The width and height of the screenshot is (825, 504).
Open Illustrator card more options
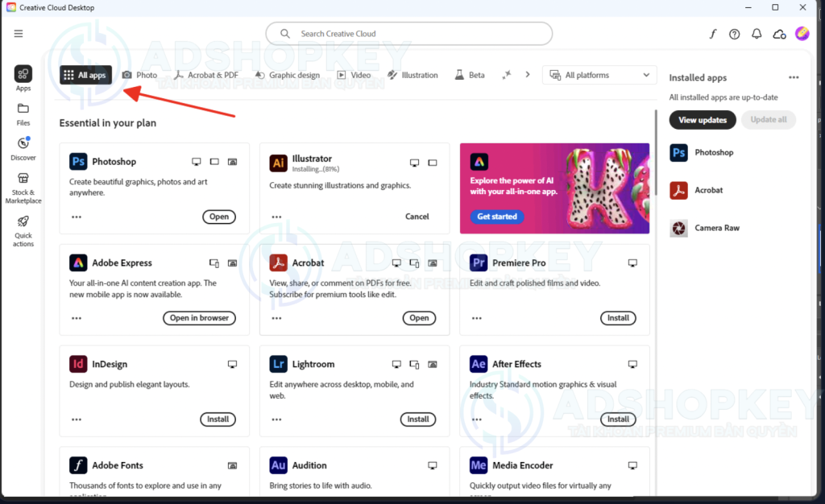[x=276, y=217]
